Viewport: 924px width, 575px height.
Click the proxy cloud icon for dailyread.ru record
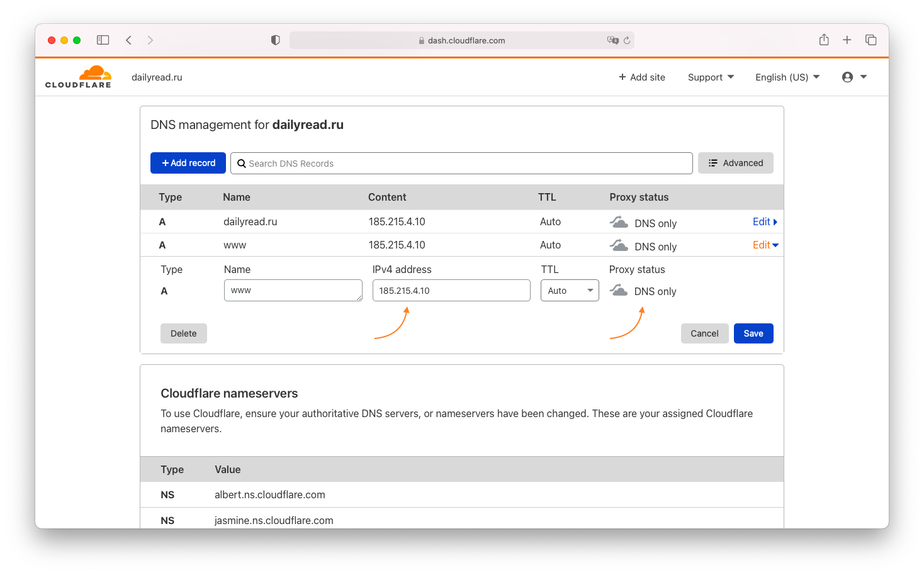pos(619,222)
